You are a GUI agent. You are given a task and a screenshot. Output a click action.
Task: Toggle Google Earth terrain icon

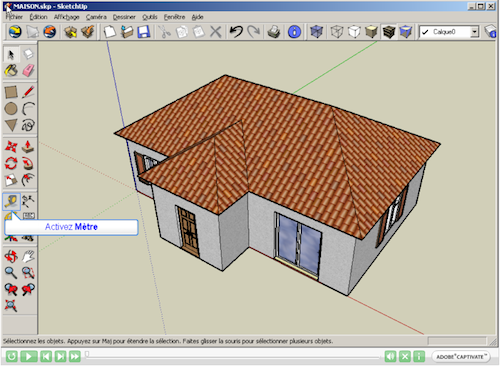click(x=33, y=32)
